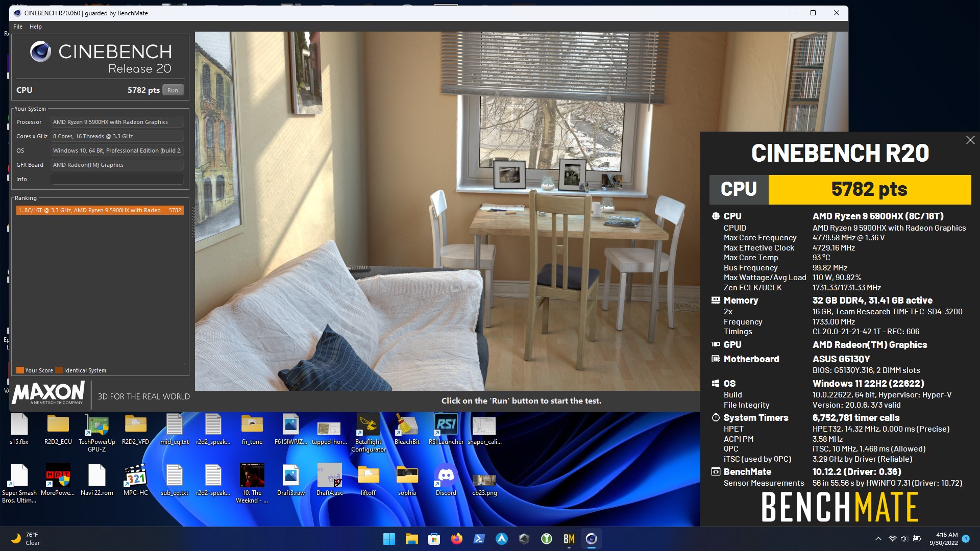Click the Wi-Fi network tray icon
Image resolution: width=980 pixels, height=551 pixels.
pyautogui.click(x=892, y=539)
